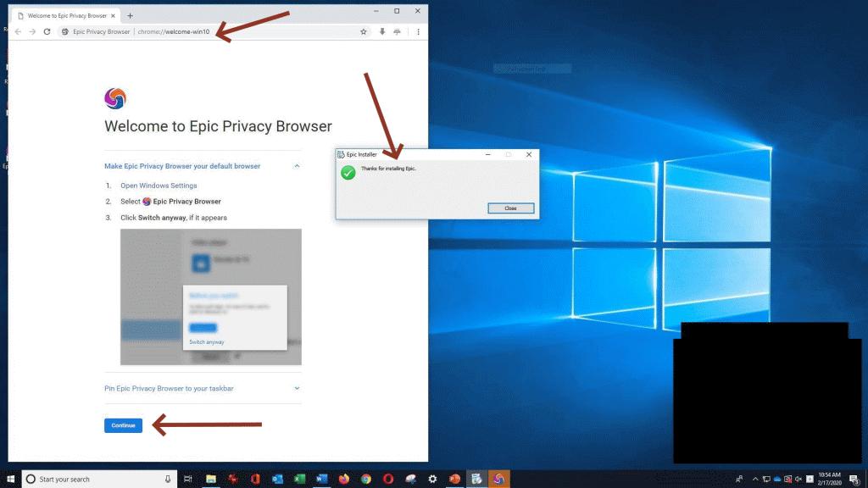Click the Epic site info icon in address bar
The image size is (868, 488).
pos(65,31)
